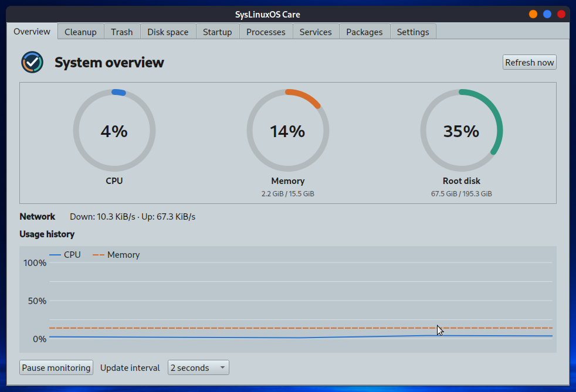Click the blue window control button
The height and width of the screenshot is (392, 576).
[547, 14]
